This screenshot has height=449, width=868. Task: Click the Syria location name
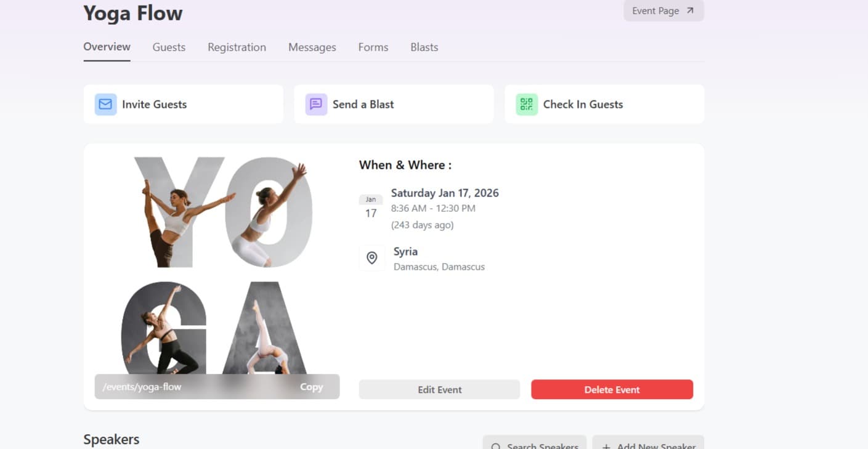click(x=405, y=251)
